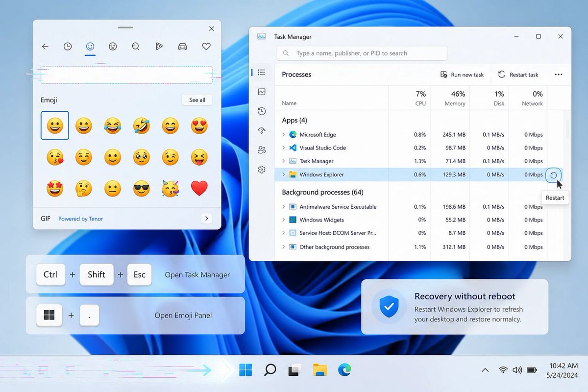Open Processes page in Task Manager sidebar

[262, 73]
